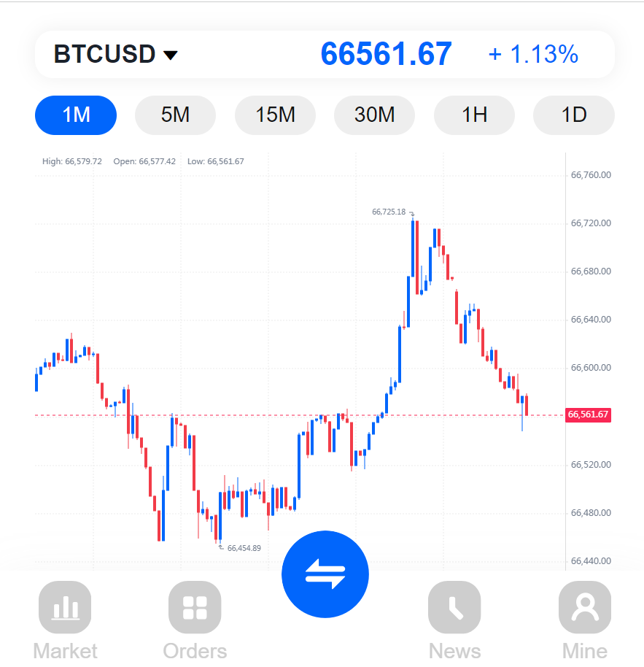Click the 66,454.89 low marker
This screenshot has width=644, height=667.
point(244,548)
